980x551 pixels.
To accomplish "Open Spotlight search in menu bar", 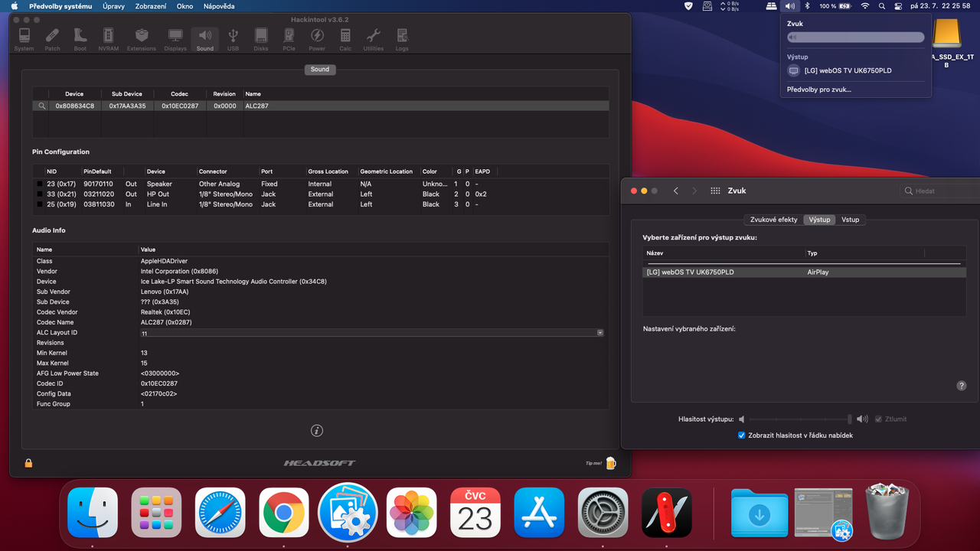I will pos(882,6).
